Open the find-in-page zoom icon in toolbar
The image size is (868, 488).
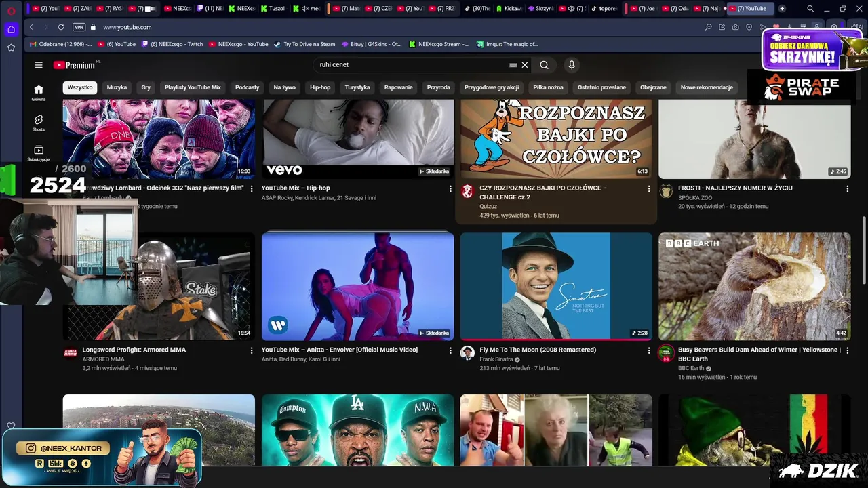coord(709,27)
